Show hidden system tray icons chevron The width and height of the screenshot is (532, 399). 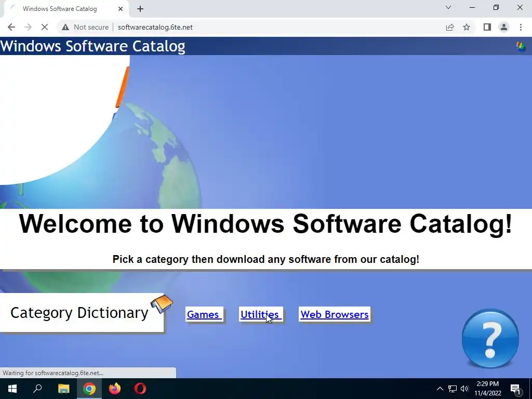pos(440,389)
